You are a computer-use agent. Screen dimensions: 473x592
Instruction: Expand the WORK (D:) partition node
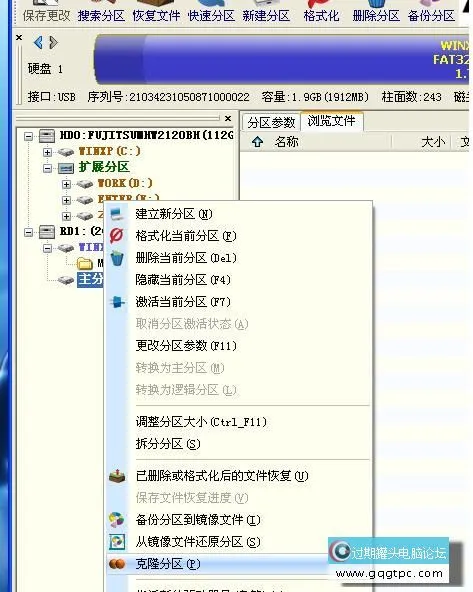pyautogui.click(x=66, y=184)
